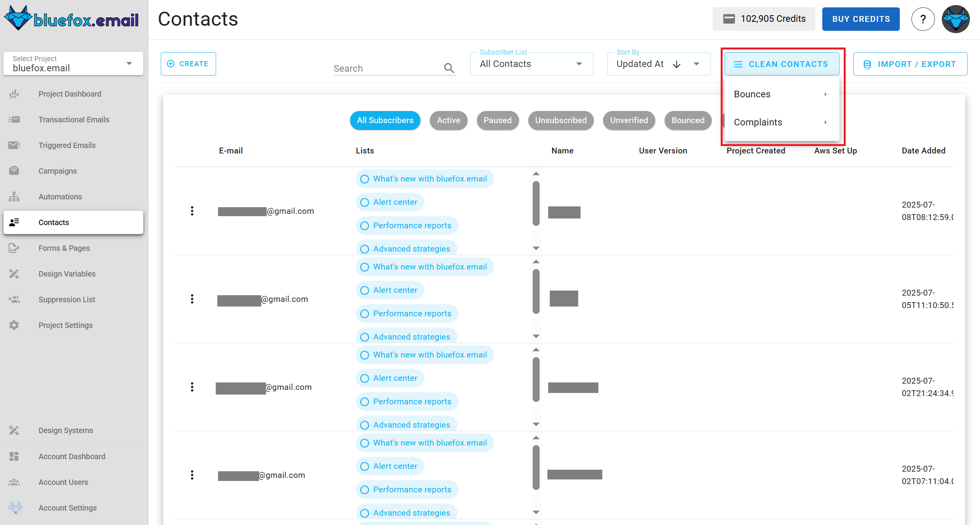Open the help question mark button
Image resolution: width=980 pixels, height=525 pixels.
(923, 19)
